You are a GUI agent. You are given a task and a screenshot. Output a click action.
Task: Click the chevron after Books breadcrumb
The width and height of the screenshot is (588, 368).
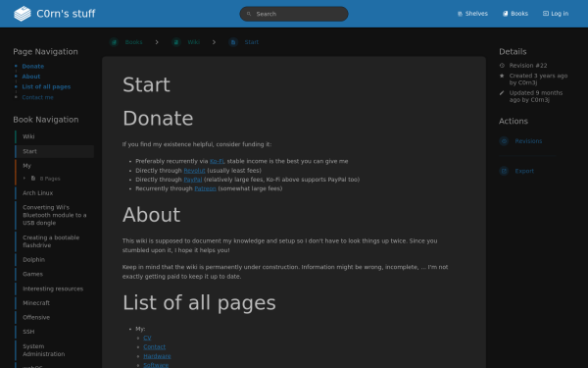(x=157, y=42)
